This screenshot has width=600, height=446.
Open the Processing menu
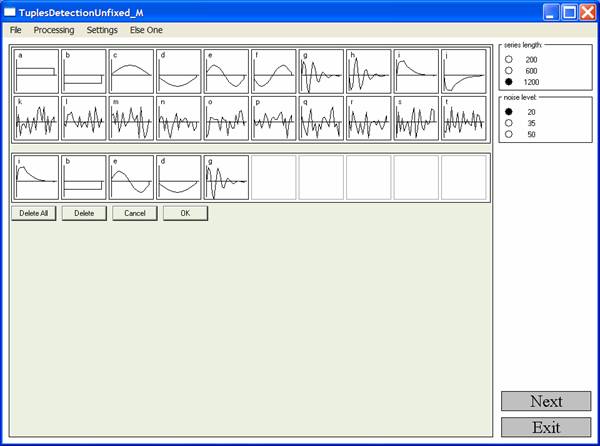tap(54, 30)
